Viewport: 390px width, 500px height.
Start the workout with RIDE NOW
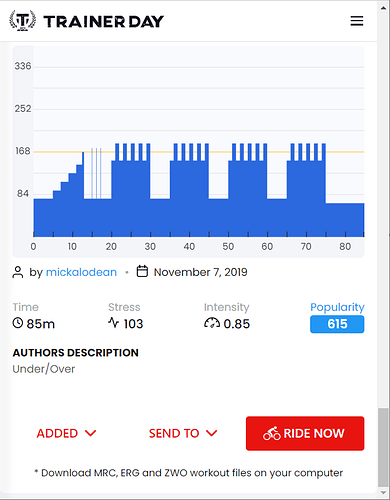[x=305, y=433]
